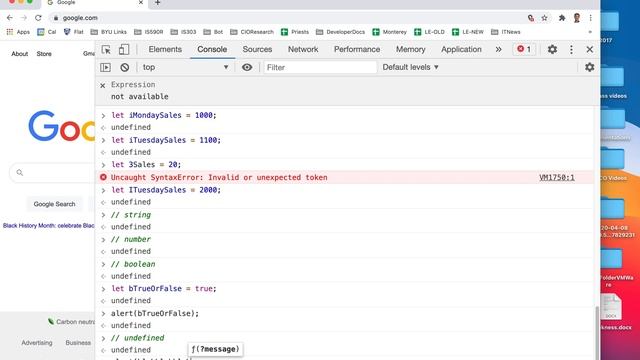Open DevTools three-dot customize menu

tap(571, 49)
